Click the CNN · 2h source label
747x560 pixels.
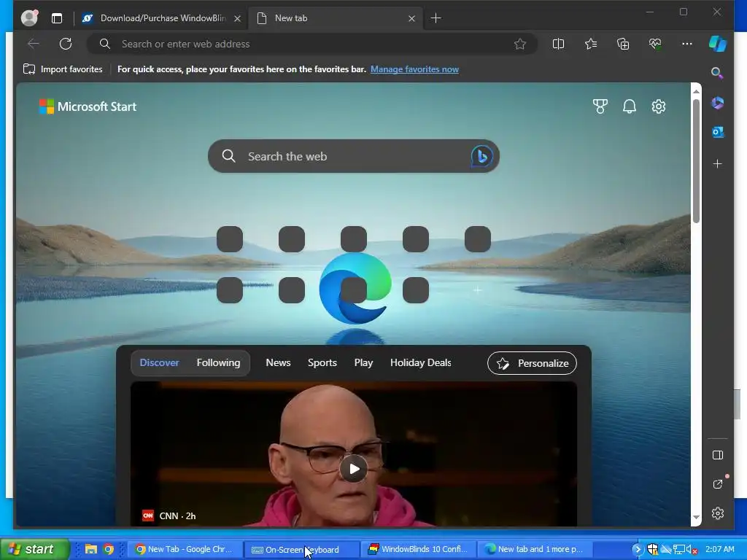[x=169, y=516]
